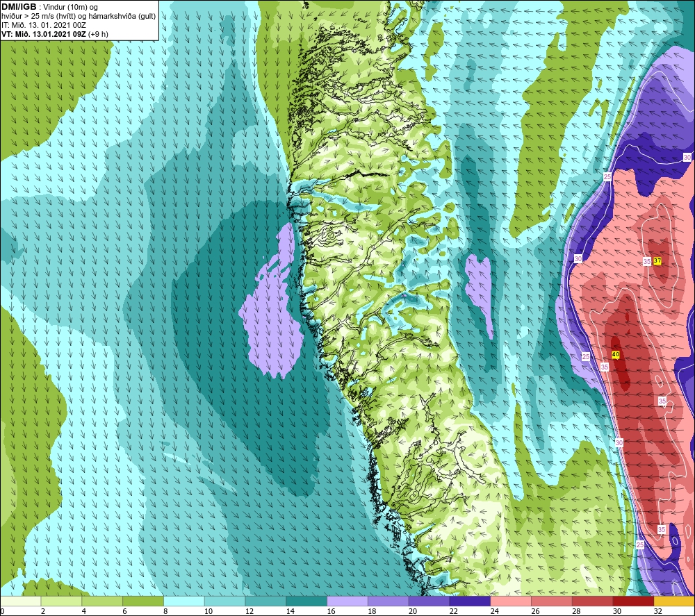Select the orange swatch above 32 m/s

pyautogui.click(x=674, y=601)
